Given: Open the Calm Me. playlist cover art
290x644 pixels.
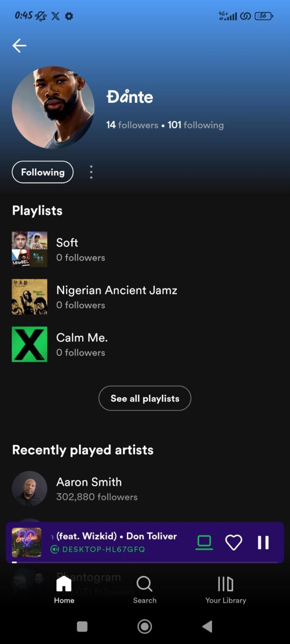Looking at the screenshot, I should (29, 344).
